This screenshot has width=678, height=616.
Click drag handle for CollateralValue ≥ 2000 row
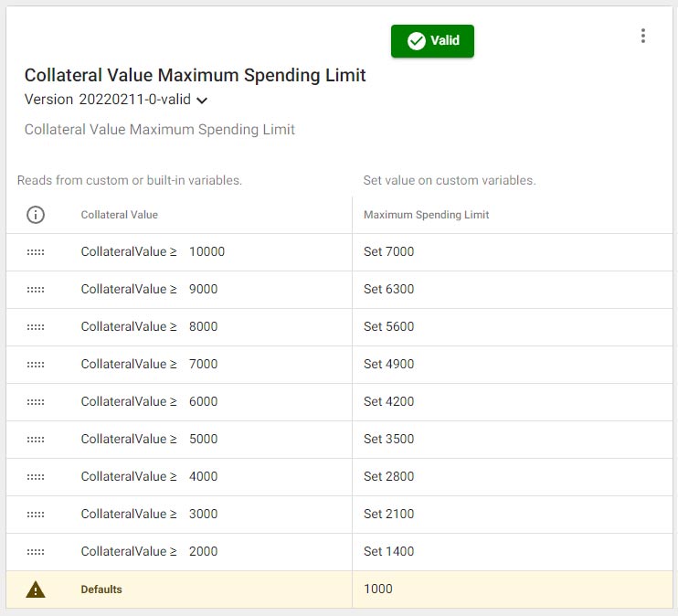pos(36,552)
